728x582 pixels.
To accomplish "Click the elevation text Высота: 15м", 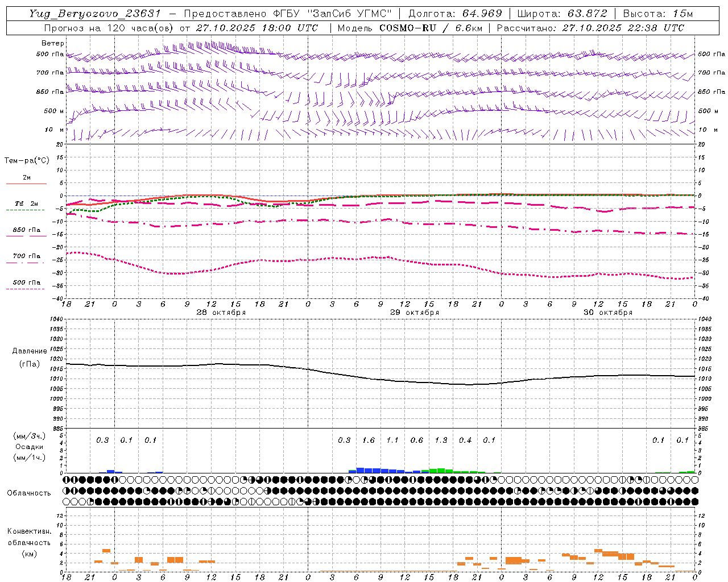I will [x=658, y=14].
